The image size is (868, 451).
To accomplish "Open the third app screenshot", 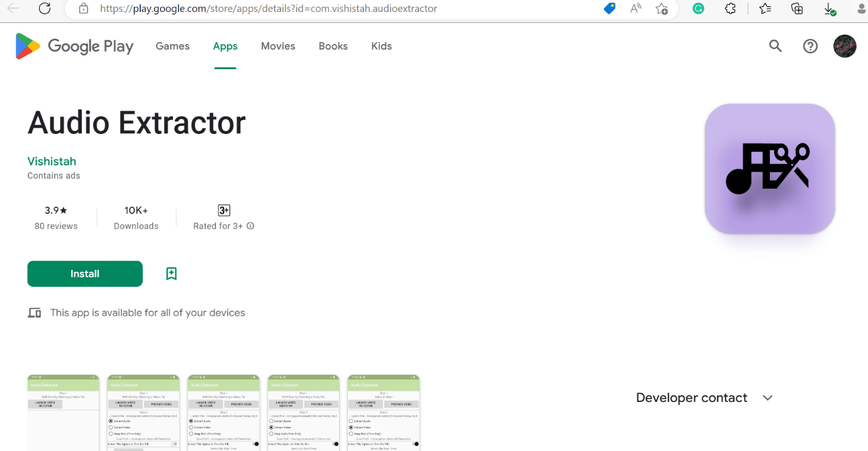I will click(223, 413).
